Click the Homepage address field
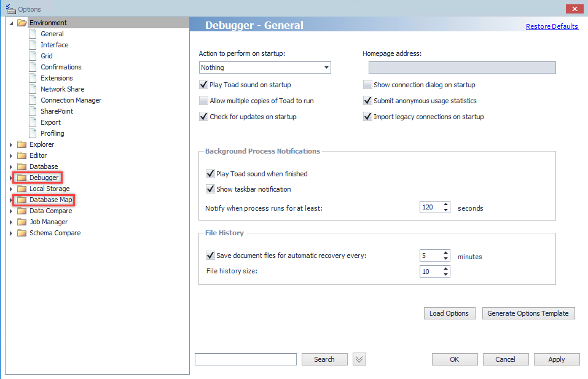This screenshot has width=588, height=379. tap(462, 68)
